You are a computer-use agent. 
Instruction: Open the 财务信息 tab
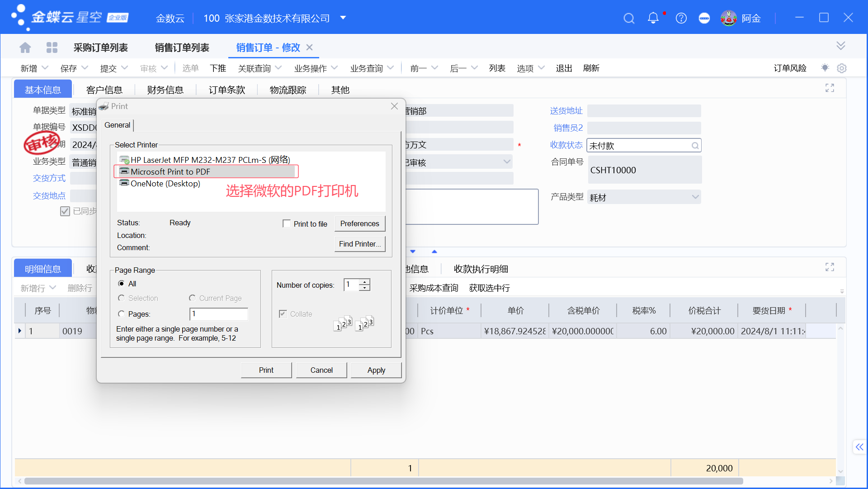point(165,90)
